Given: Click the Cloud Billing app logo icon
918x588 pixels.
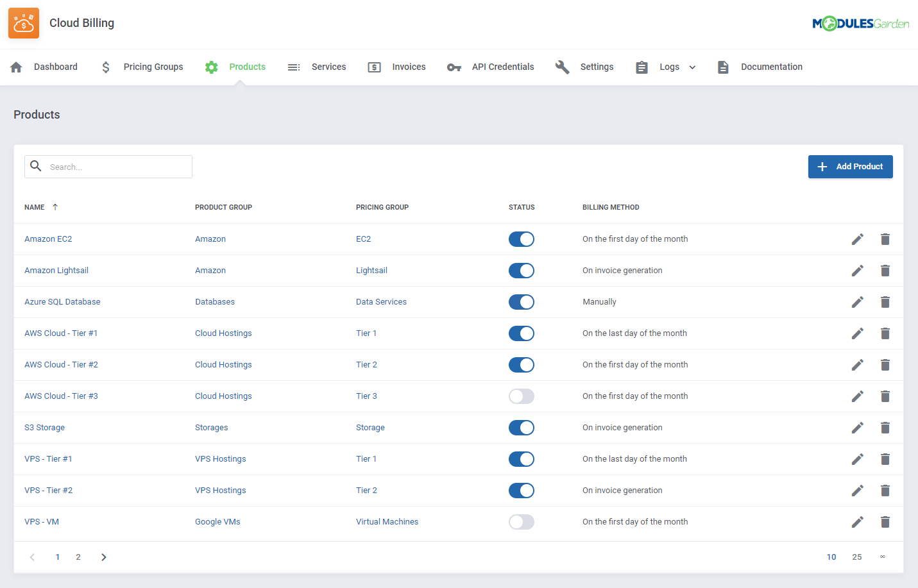Looking at the screenshot, I should point(24,23).
